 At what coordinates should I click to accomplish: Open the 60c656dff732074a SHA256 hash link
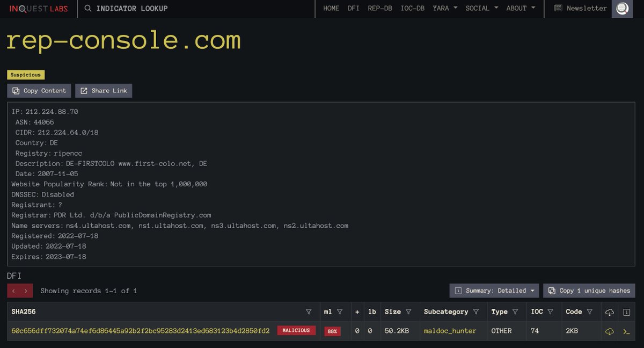click(x=141, y=331)
